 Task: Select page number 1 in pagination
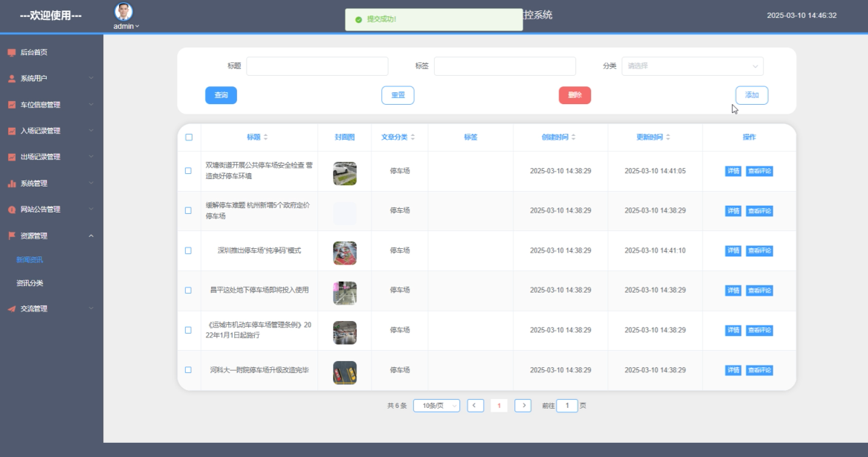499,406
